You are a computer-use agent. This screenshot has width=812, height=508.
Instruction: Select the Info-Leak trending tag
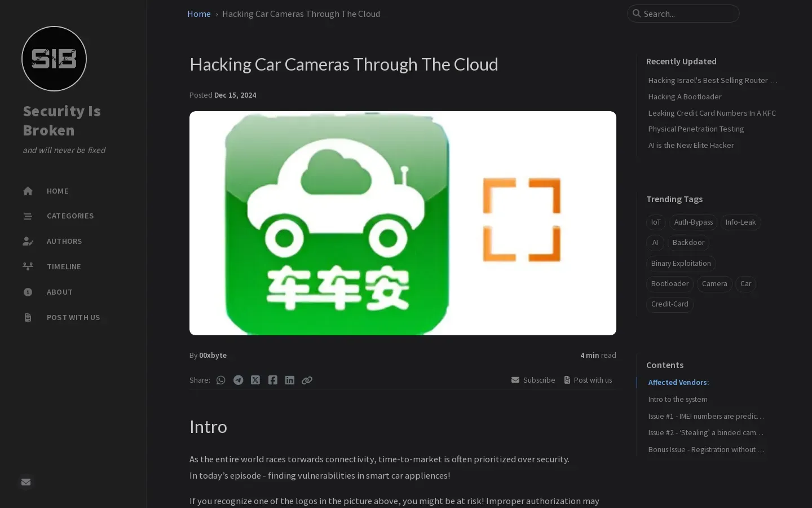(740, 222)
